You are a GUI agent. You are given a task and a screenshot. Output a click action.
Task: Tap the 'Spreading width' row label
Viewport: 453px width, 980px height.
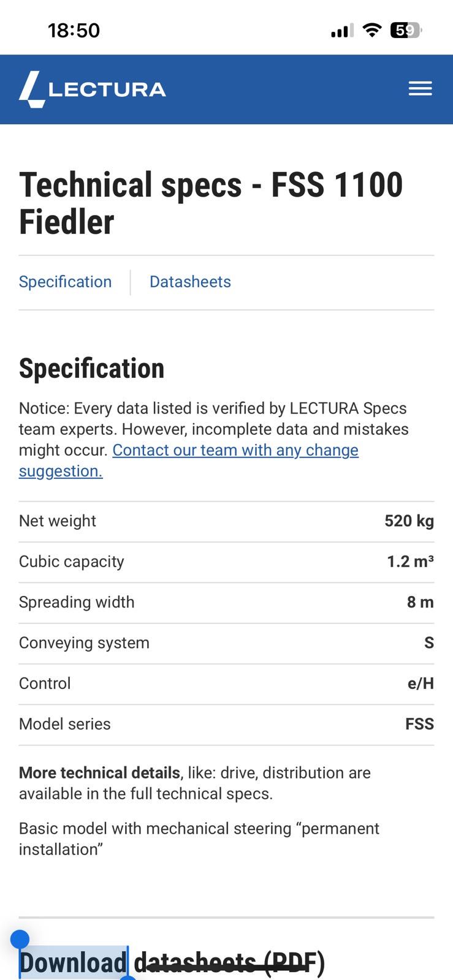(x=77, y=602)
